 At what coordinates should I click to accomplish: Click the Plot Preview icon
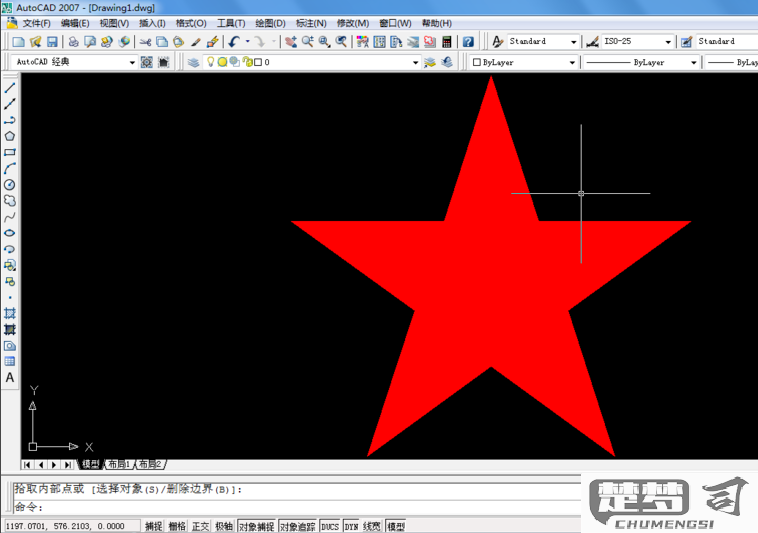pyautogui.click(x=90, y=42)
